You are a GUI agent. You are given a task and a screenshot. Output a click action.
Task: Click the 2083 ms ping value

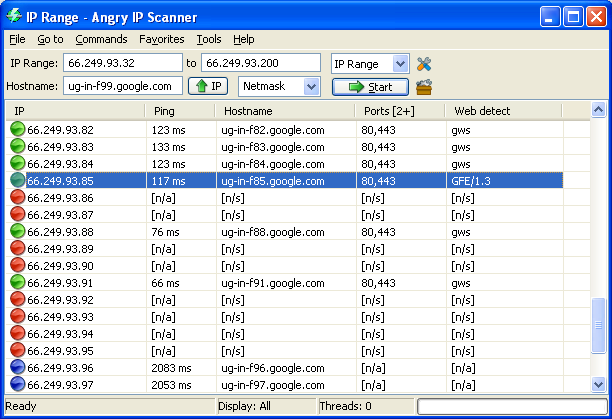tap(171, 368)
